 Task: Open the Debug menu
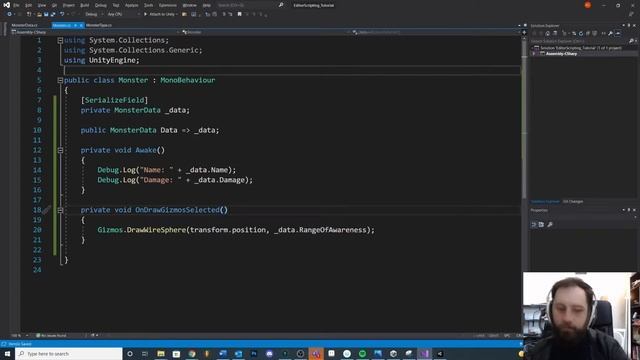pyautogui.click(x=100, y=5)
